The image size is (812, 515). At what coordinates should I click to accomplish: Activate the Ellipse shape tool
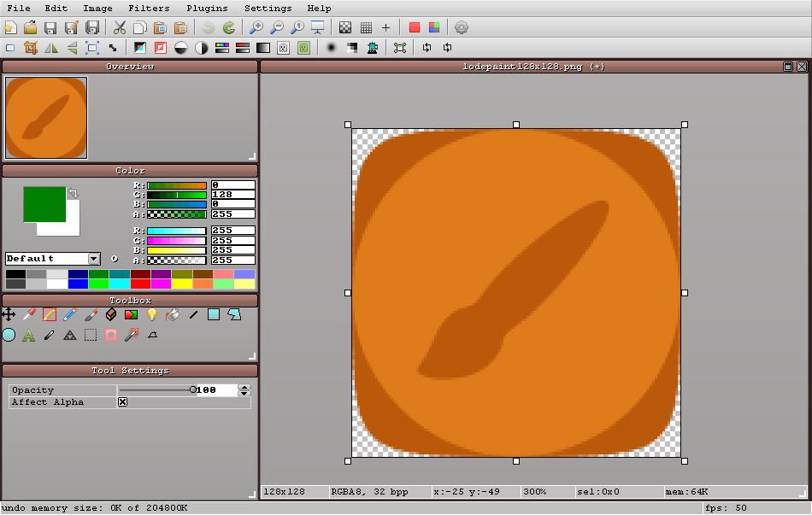9,336
